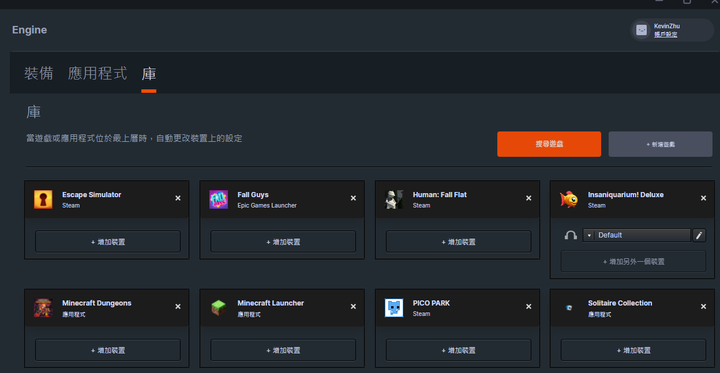Add another device to Insaniquarium! Deluxe

tap(633, 261)
